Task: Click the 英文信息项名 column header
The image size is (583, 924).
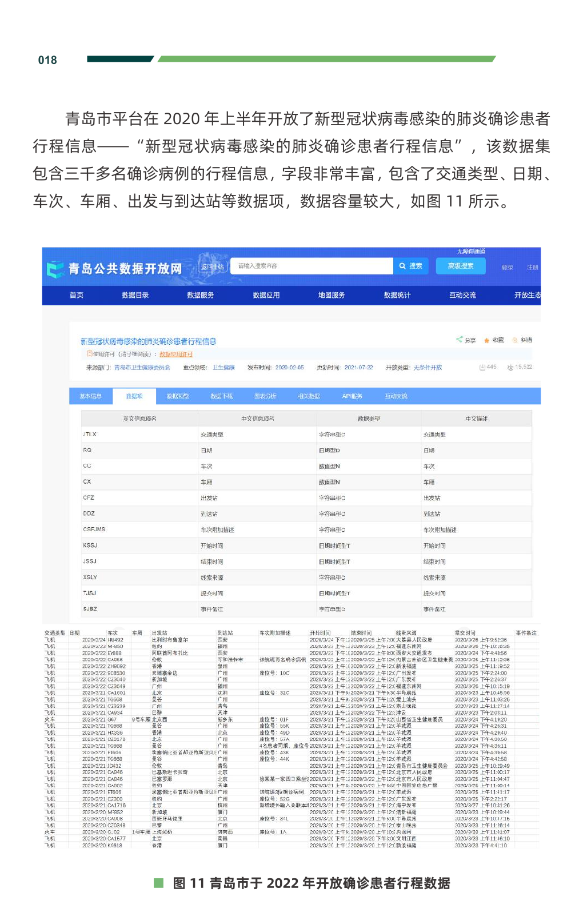Action: [139, 419]
